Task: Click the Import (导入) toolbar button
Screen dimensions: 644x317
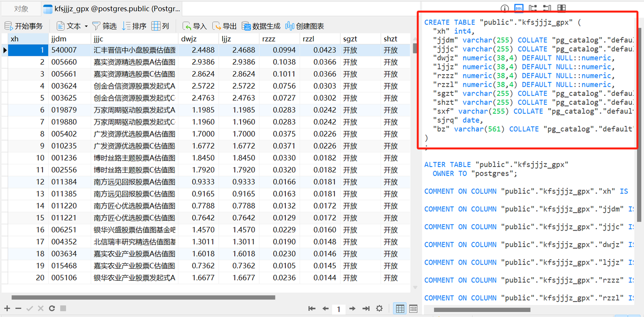Action: [x=195, y=26]
